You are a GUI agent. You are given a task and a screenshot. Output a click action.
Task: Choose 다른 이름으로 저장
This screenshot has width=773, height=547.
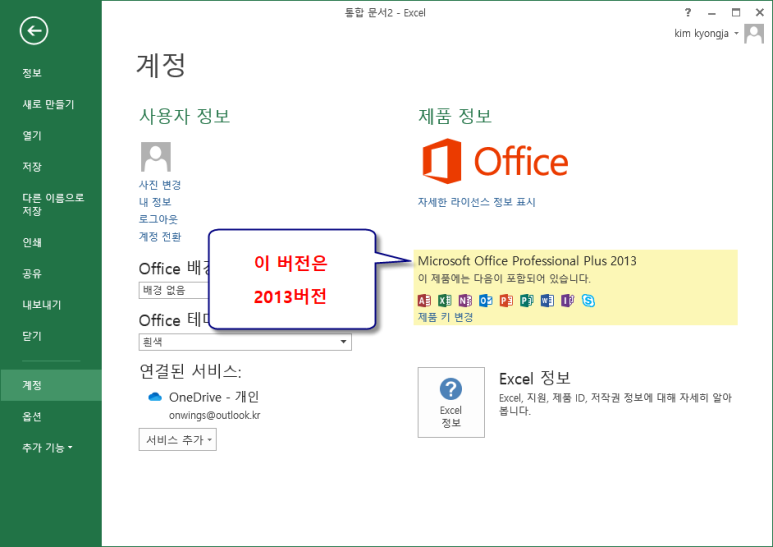[x=51, y=205]
